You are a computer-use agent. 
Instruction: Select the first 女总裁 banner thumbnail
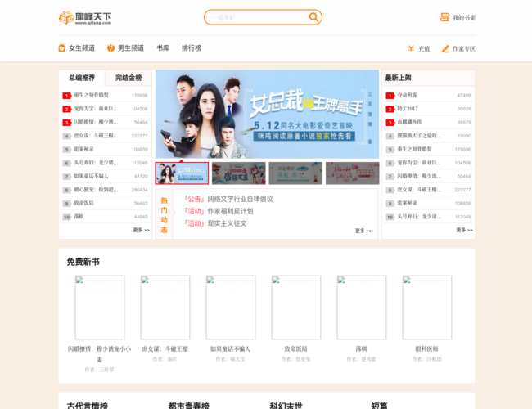click(x=182, y=173)
